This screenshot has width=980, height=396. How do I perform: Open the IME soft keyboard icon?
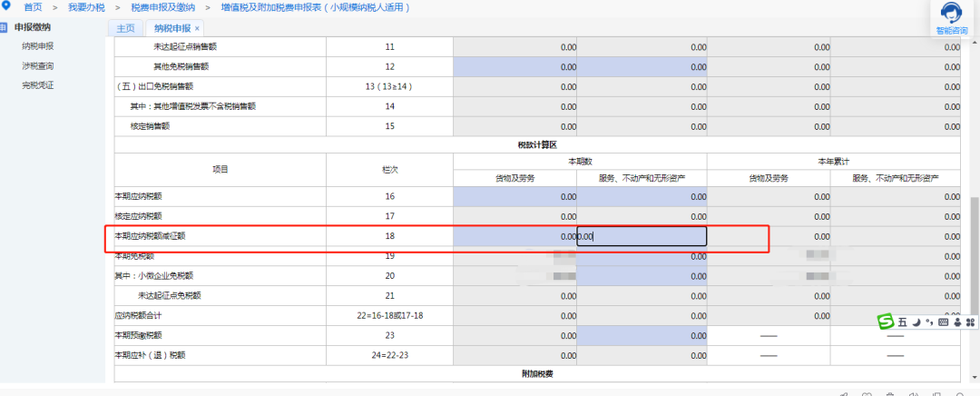(x=943, y=322)
